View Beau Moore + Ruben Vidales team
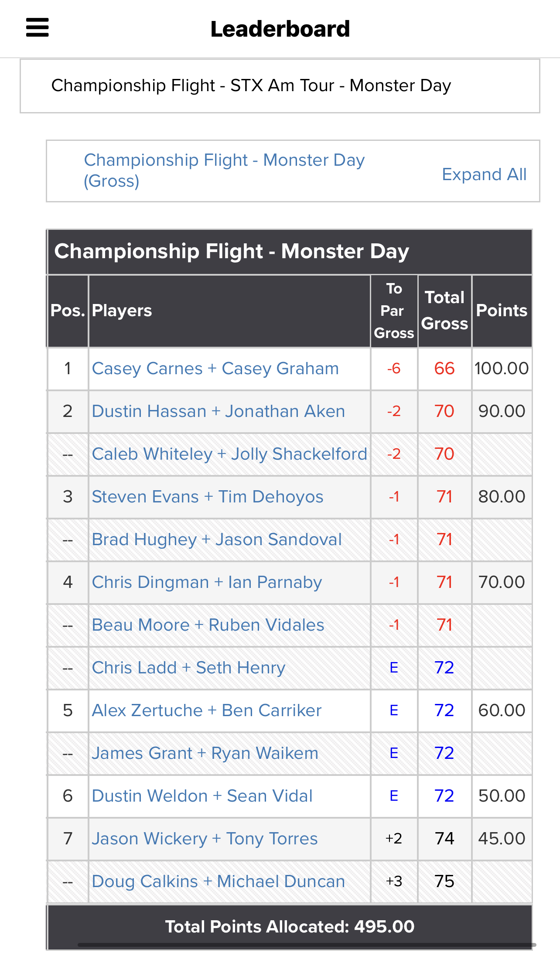The image size is (560, 963). [208, 625]
